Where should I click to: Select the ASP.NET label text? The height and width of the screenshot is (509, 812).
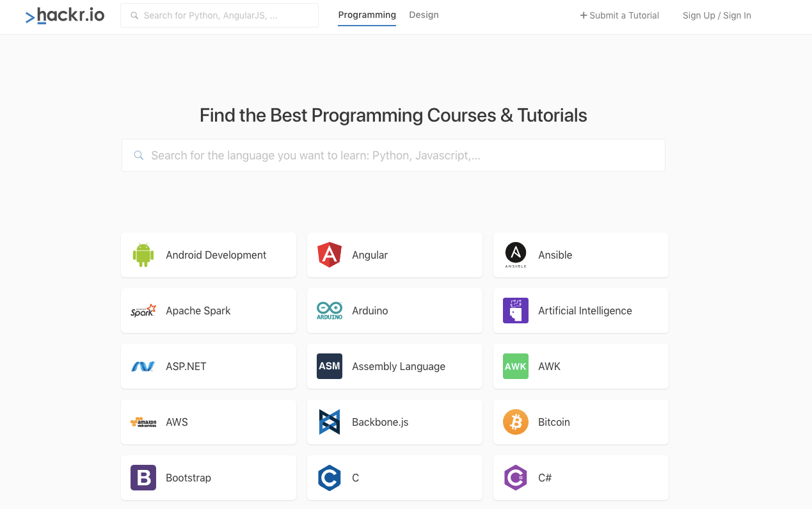pos(186,366)
